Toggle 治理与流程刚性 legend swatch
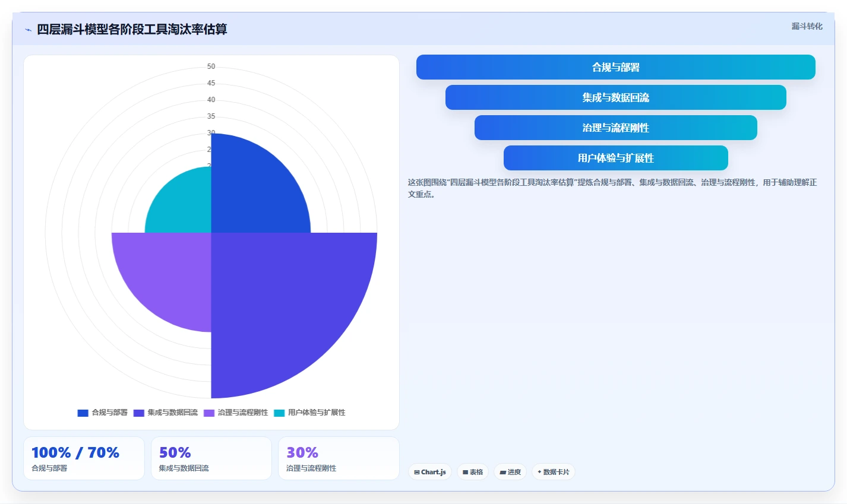Screen dimensions: 847x504 point(208,413)
